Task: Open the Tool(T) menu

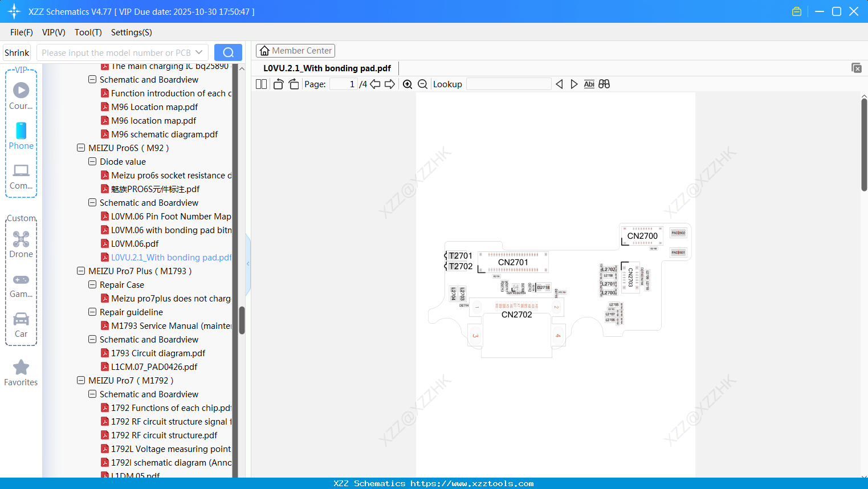Action: point(88,32)
